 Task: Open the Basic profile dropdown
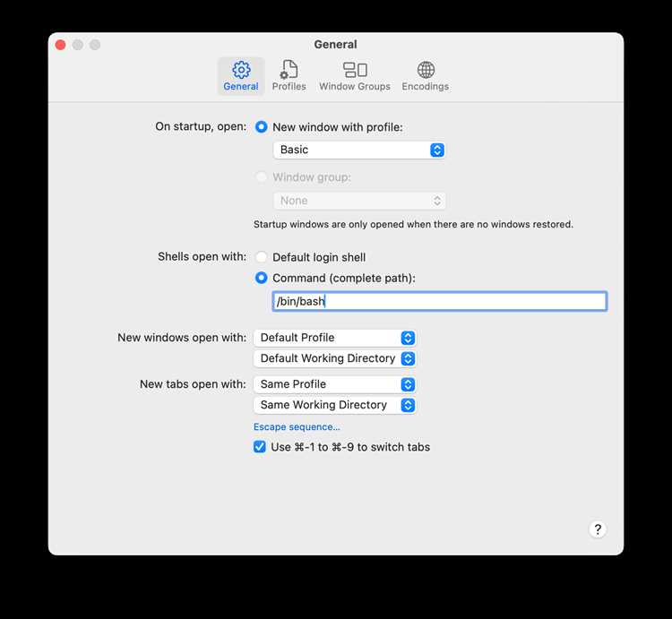[x=359, y=150]
